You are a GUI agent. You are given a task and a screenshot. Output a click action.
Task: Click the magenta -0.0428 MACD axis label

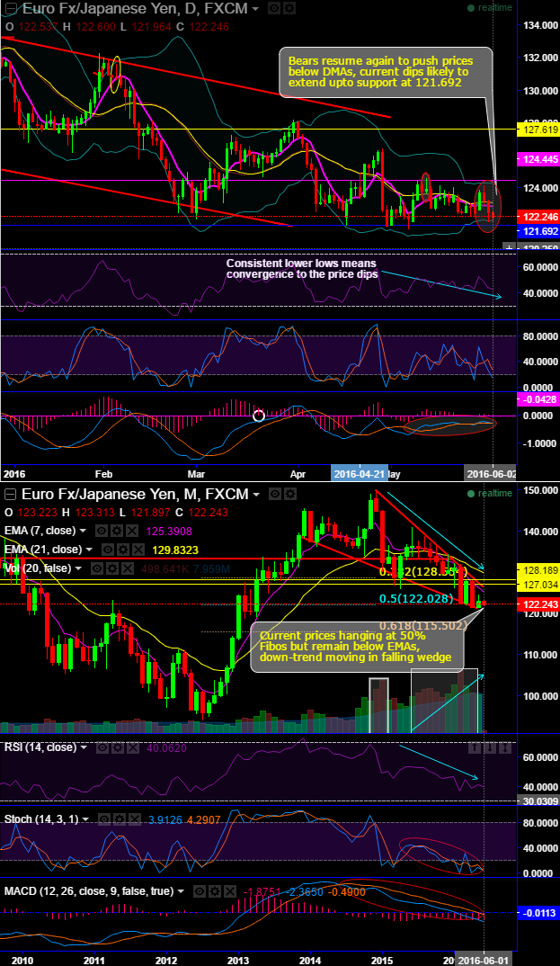[539, 399]
